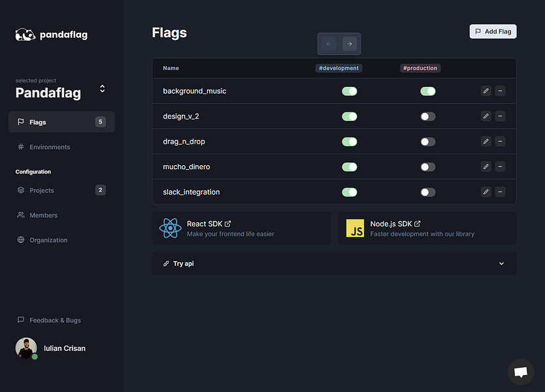Click the hash icon beside Environments
This screenshot has height=392, width=545.
point(21,146)
